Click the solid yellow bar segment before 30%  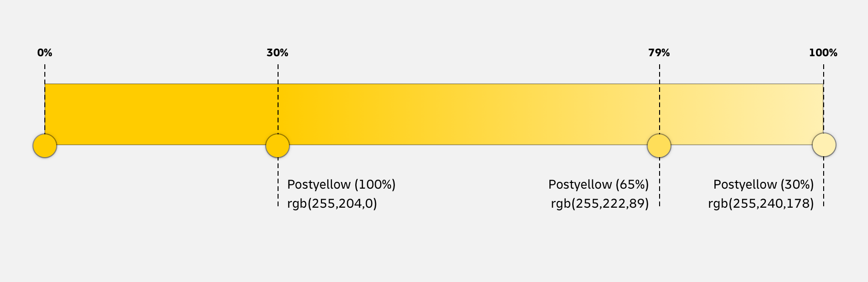pos(161,114)
